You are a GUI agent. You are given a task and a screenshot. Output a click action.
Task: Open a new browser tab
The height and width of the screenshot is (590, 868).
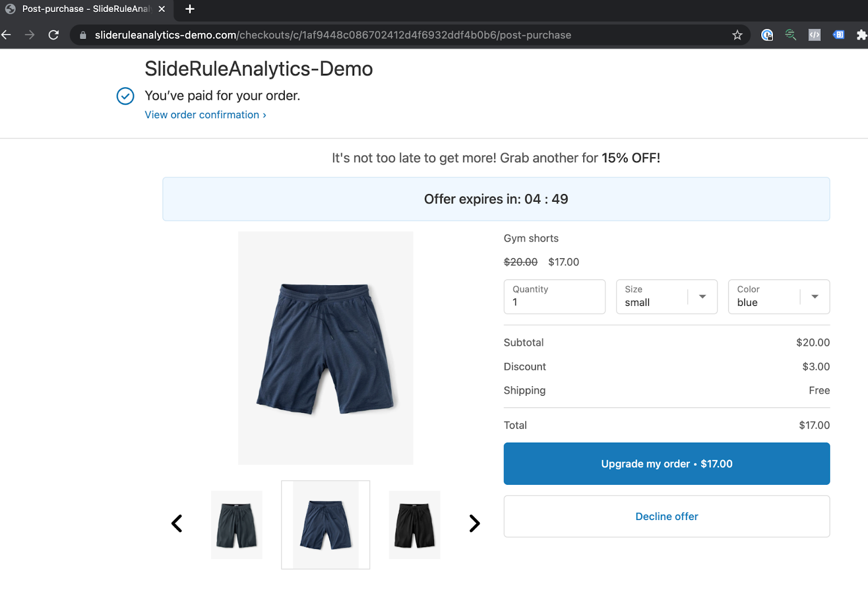pyautogui.click(x=190, y=9)
